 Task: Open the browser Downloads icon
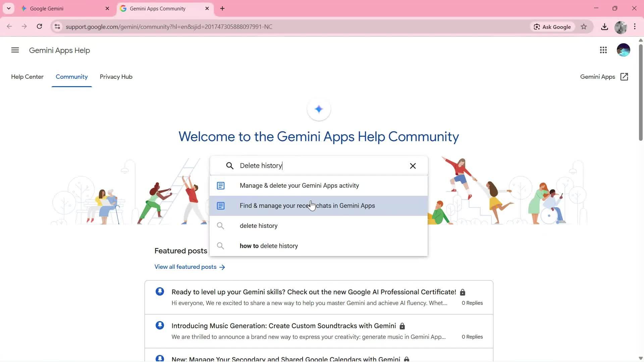[x=604, y=26]
